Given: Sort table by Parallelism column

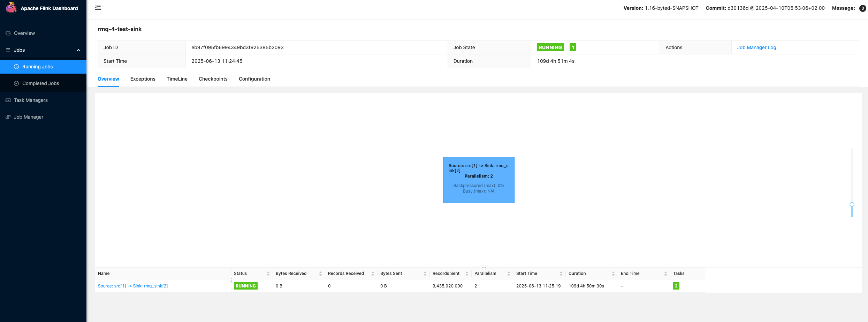Looking at the screenshot, I should coord(509,274).
